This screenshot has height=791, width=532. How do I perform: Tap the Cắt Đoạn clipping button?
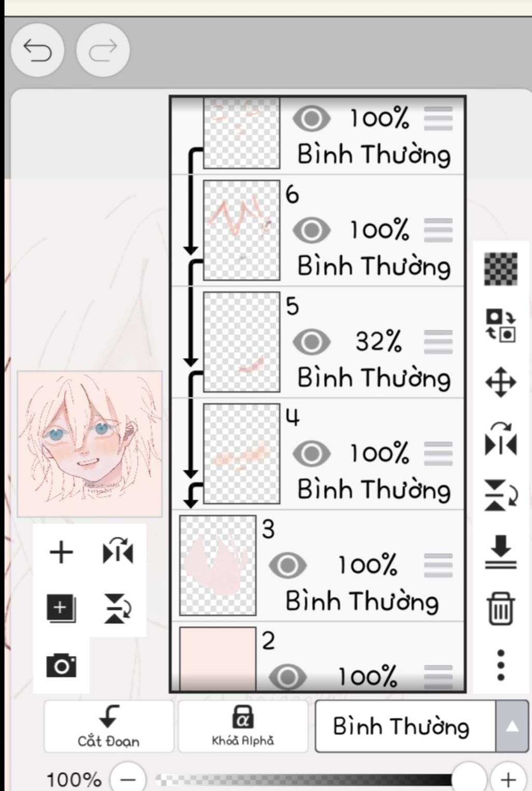coord(109,726)
